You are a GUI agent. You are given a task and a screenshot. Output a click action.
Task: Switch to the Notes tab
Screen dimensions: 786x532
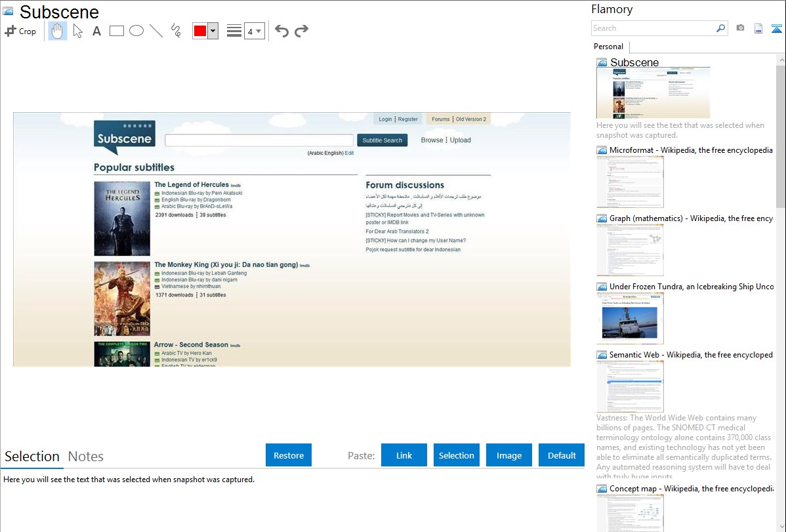point(86,457)
